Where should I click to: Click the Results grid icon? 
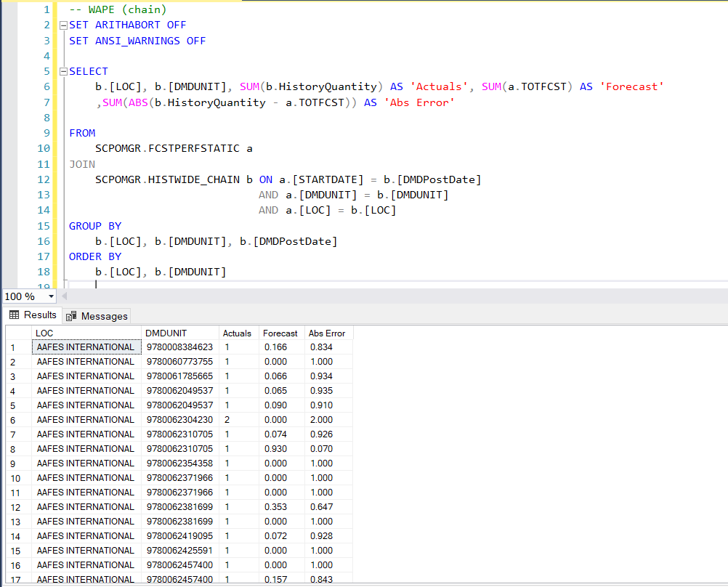(15, 315)
